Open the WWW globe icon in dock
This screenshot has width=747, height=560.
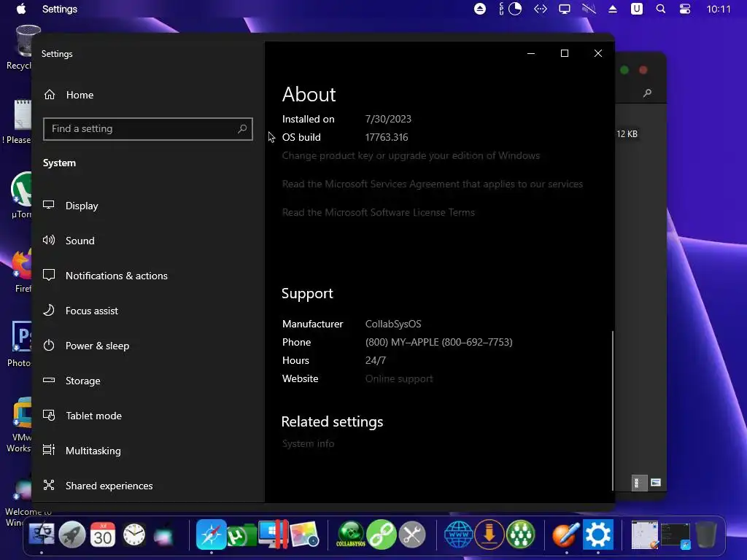tap(458, 534)
